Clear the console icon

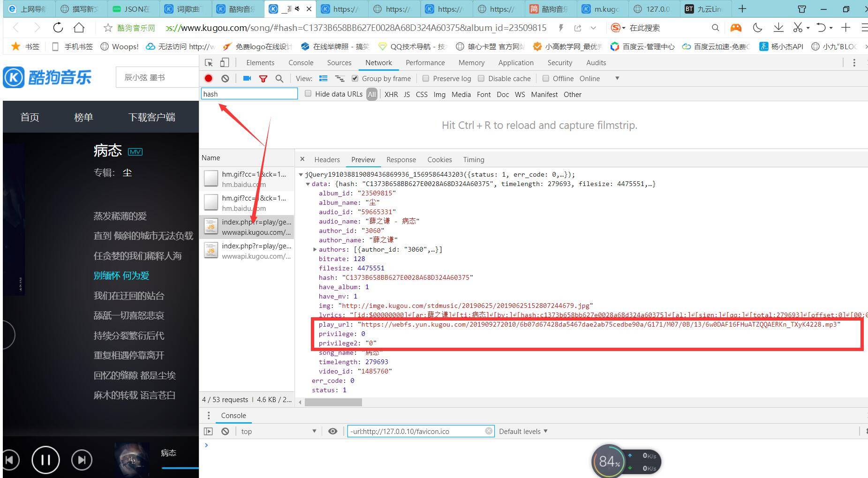(x=225, y=431)
